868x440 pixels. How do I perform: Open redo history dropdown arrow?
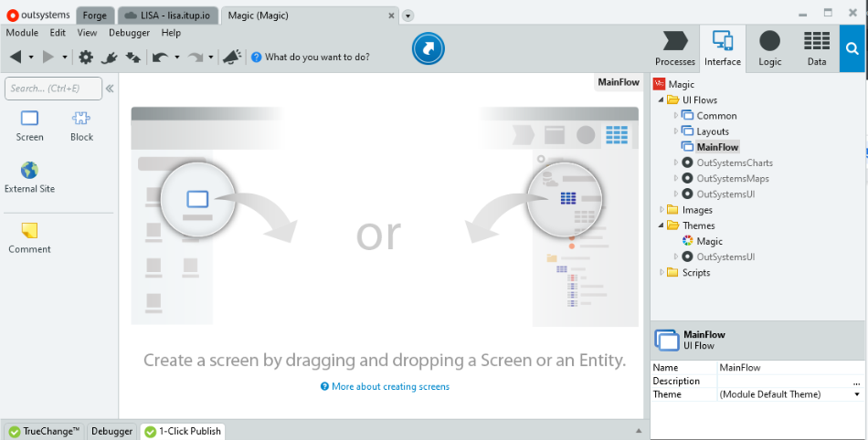point(211,57)
